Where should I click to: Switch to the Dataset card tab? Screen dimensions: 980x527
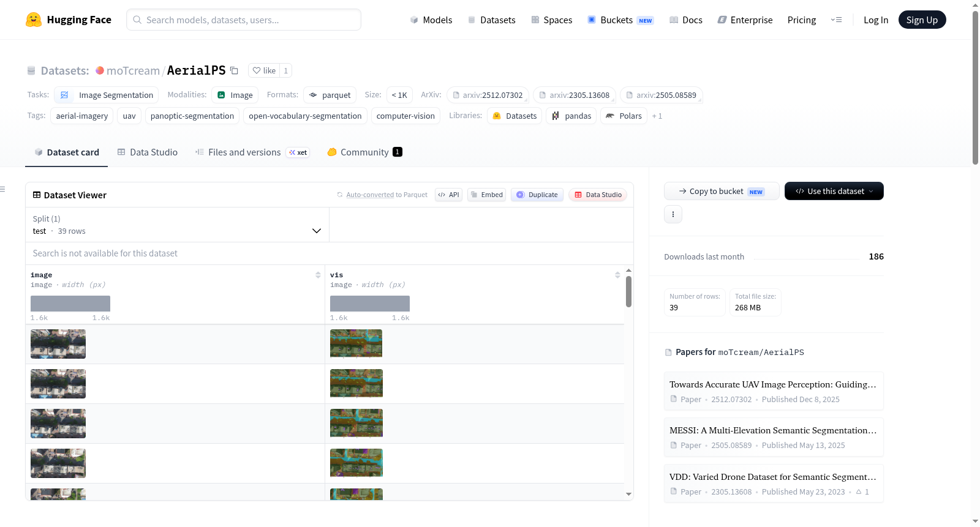(67, 152)
